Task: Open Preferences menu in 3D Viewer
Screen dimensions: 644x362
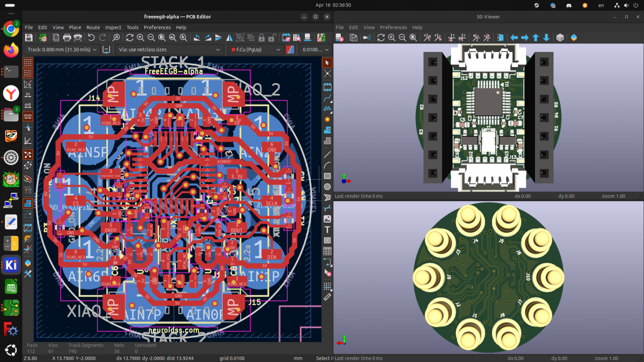Action: (x=393, y=27)
